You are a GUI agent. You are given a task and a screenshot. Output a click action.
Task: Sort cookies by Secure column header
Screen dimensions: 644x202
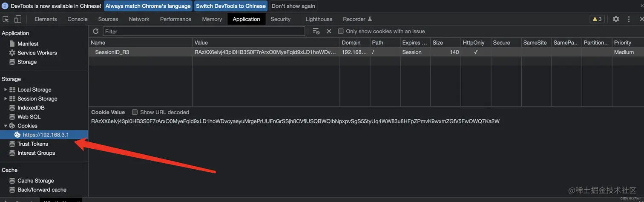click(x=506, y=43)
